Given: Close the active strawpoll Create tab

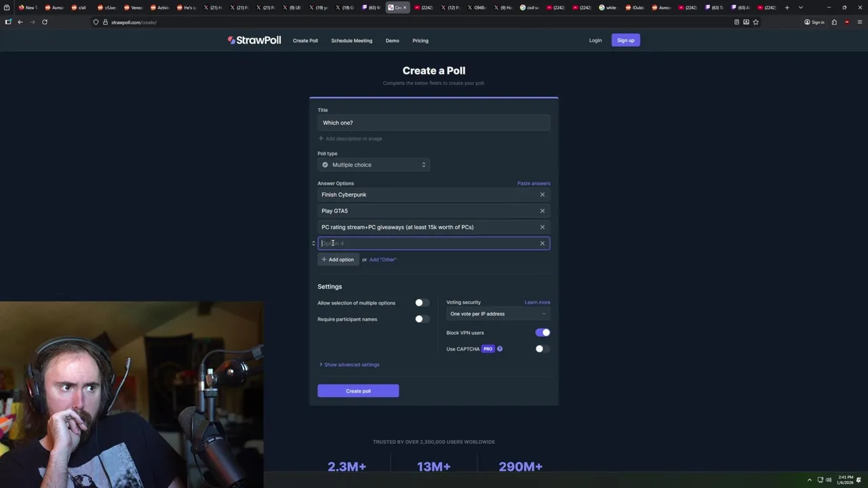Looking at the screenshot, I should tap(405, 7).
